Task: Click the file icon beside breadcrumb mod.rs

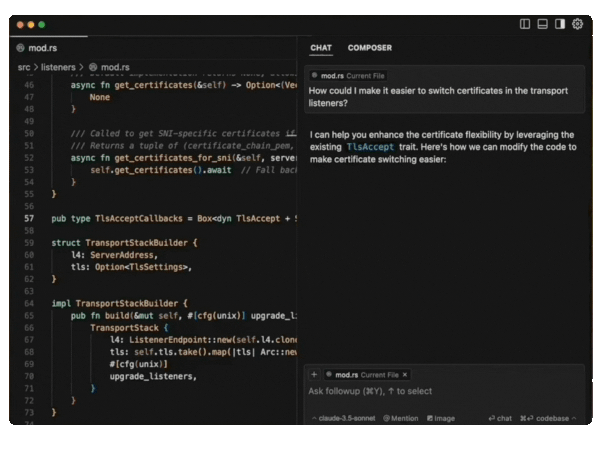Action: pos(93,67)
